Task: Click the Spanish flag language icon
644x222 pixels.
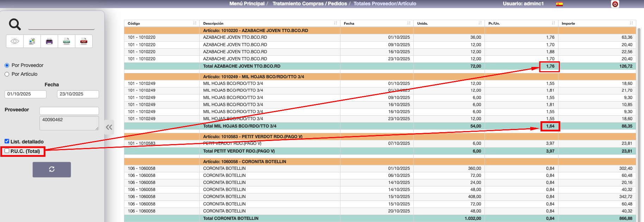Action: [559, 4]
